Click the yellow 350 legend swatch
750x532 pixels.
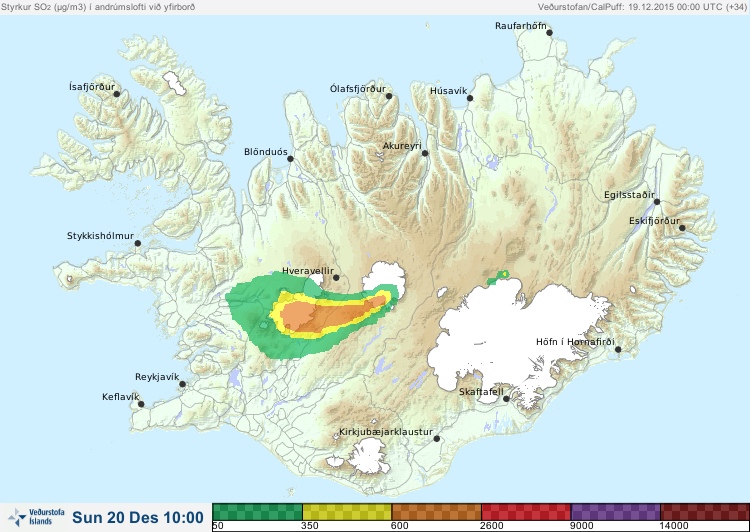[x=347, y=512]
